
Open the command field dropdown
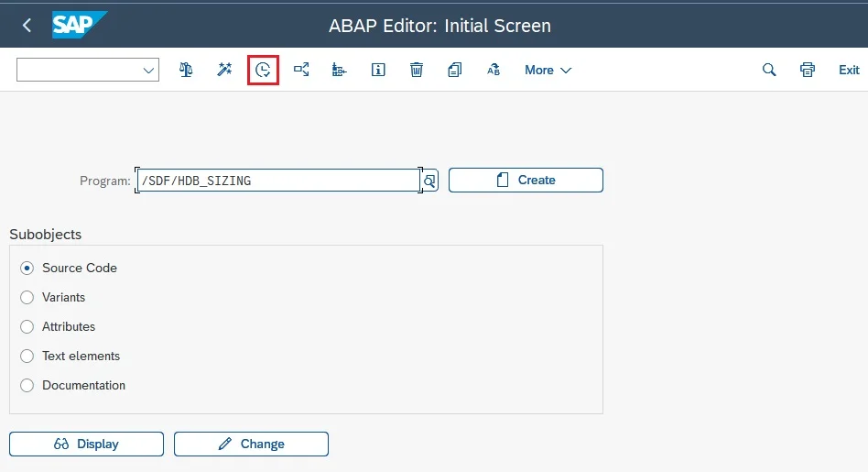click(x=148, y=70)
